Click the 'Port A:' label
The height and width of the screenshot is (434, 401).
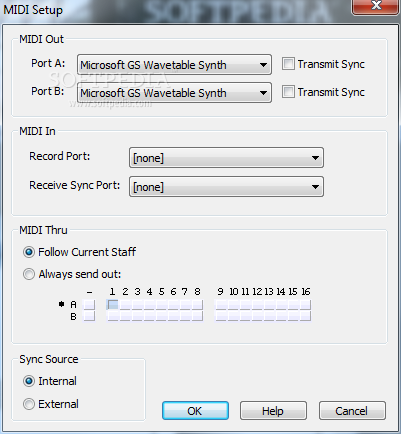[x=48, y=63]
